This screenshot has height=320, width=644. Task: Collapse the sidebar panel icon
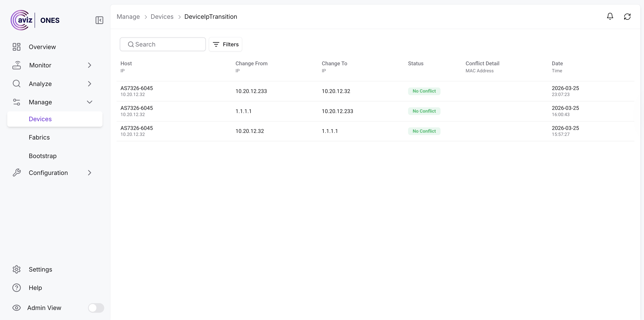coord(99,20)
